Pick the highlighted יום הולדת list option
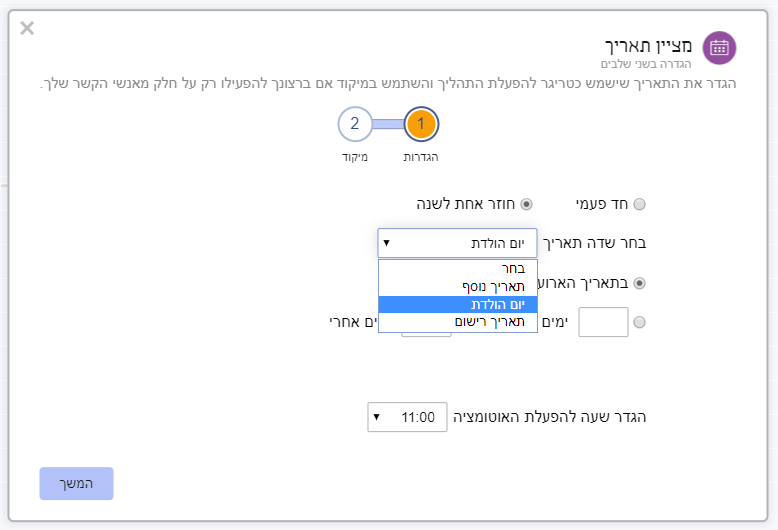778x530 pixels. coord(457,305)
